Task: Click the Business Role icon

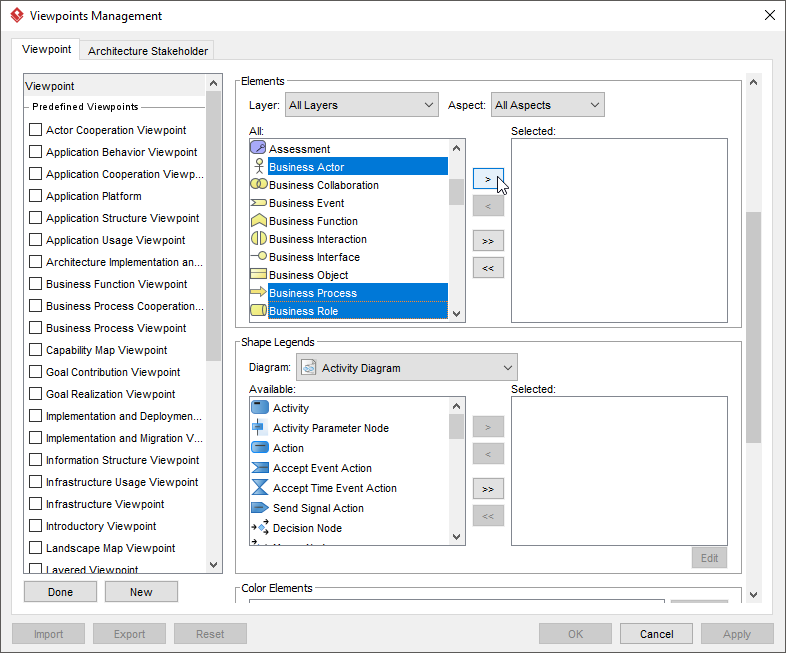Action: pyautogui.click(x=258, y=310)
